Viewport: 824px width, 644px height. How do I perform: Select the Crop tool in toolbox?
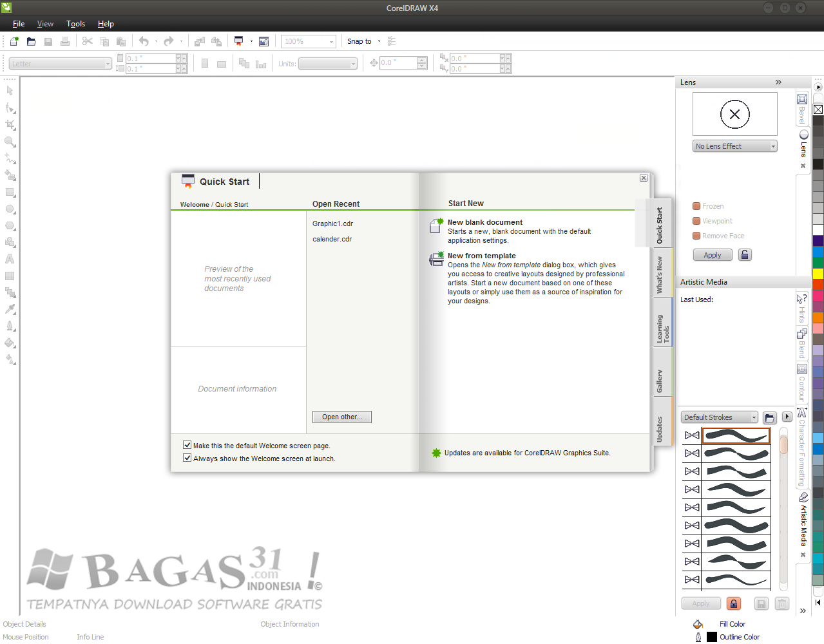pyautogui.click(x=10, y=124)
